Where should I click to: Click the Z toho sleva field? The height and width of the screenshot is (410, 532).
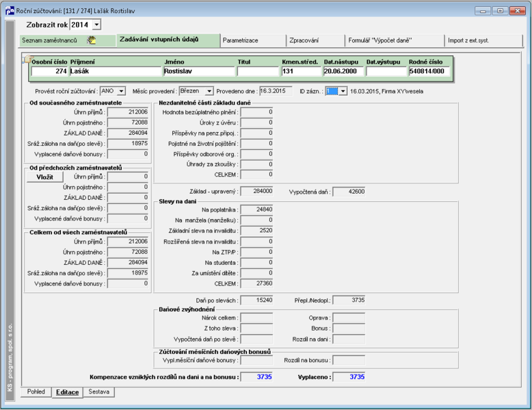tap(256, 329)
